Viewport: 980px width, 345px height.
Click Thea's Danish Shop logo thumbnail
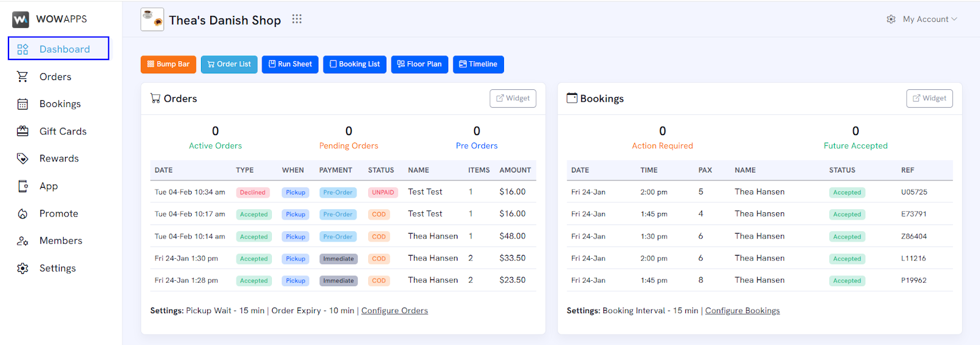pyautogui.click(x=152, y=20)
